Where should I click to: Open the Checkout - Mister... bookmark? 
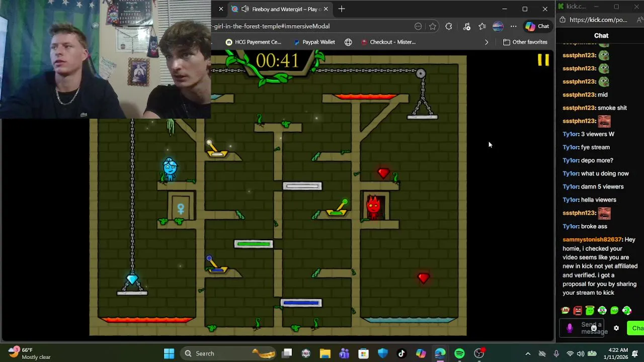(388, 42)
